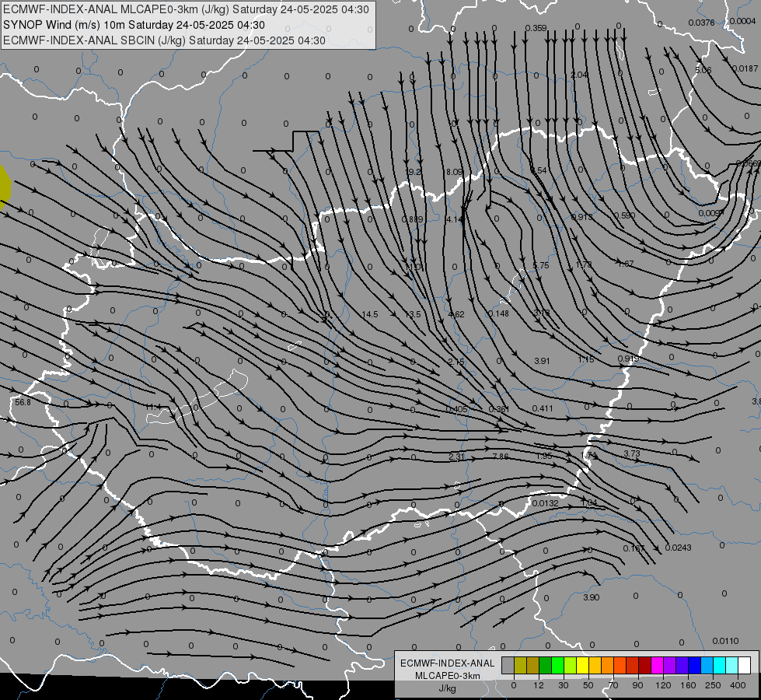Click the white legend swatch
Viewport: 761px width, 700px height.
[745, 665]
